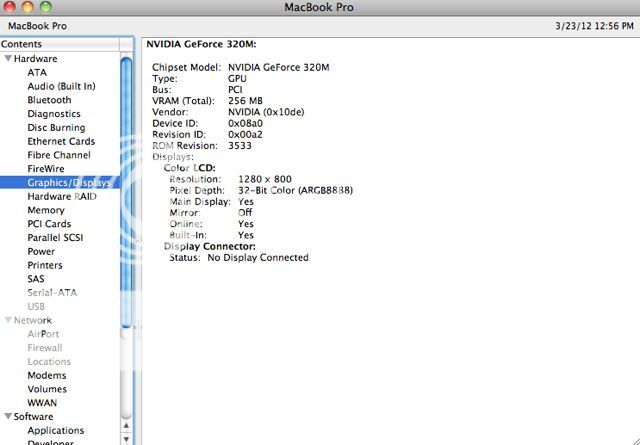640x445 pixels.
Task: Open Volumes network entry
Action: point(47,389)
